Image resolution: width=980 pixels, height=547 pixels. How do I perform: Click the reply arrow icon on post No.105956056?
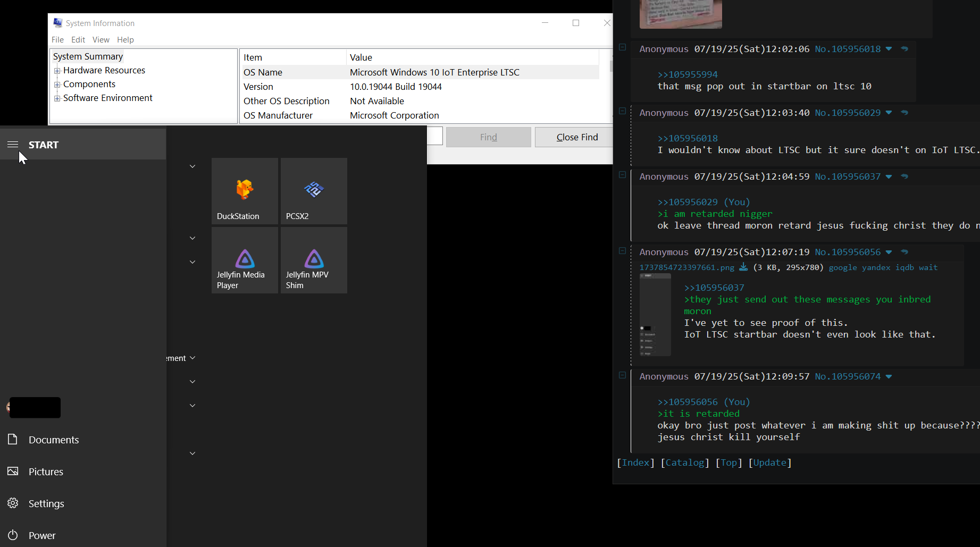click(904, 252)
